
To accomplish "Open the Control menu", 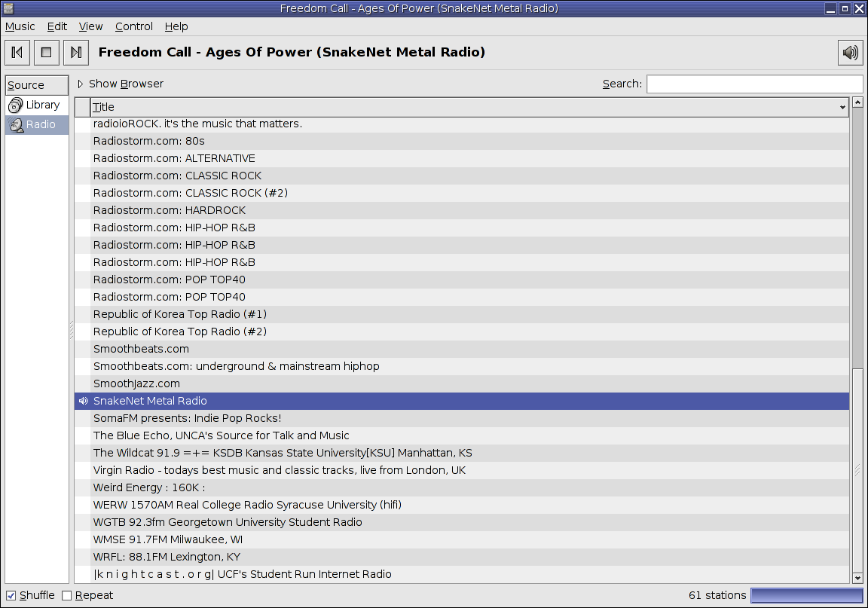I will click(x=134, y=26).
